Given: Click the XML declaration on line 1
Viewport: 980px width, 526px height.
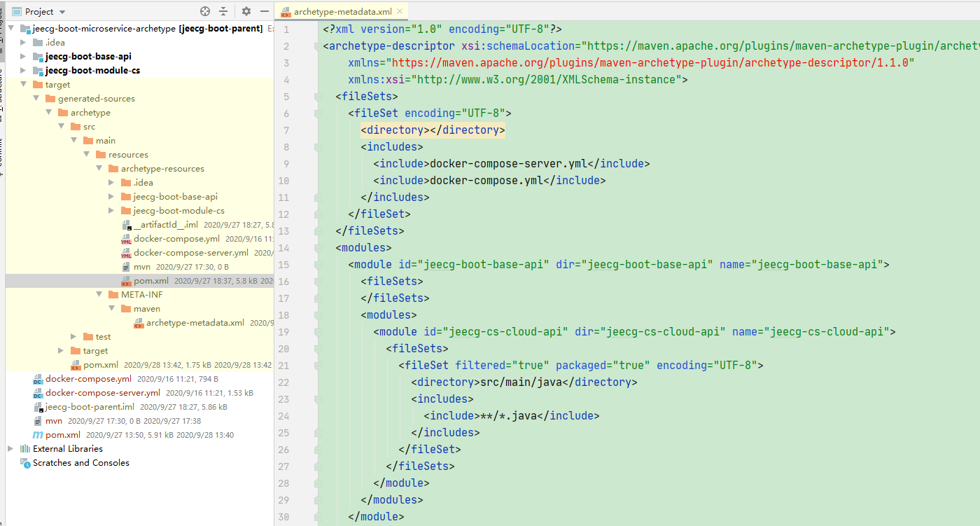Looking at the screenshot, I should coord(442,29).
